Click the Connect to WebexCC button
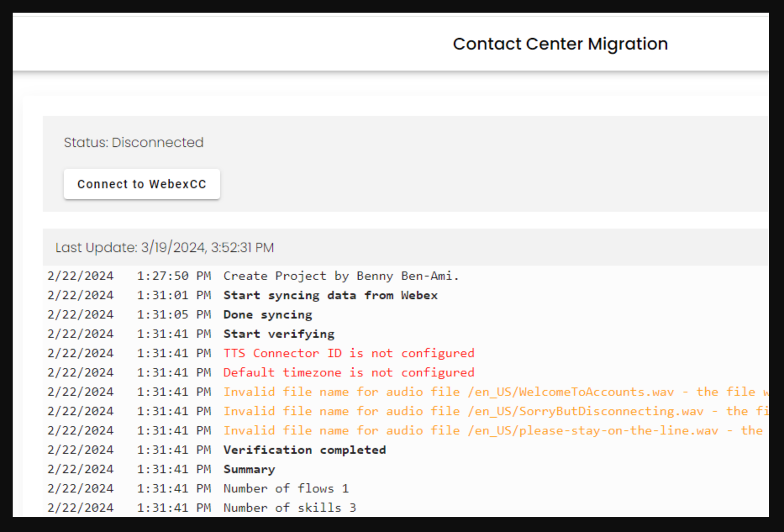The width and height of the screenshot is (784, 532). [x=142, y=184]
